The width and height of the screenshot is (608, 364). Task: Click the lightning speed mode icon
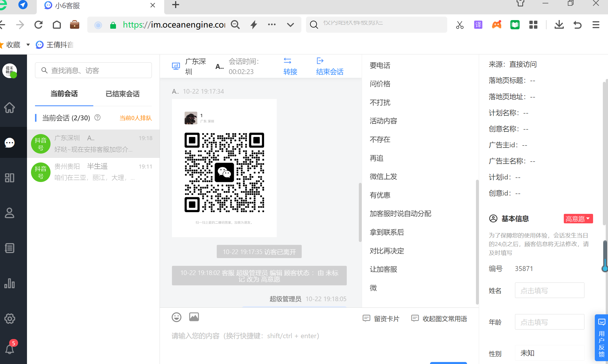[x=254, y=25]
